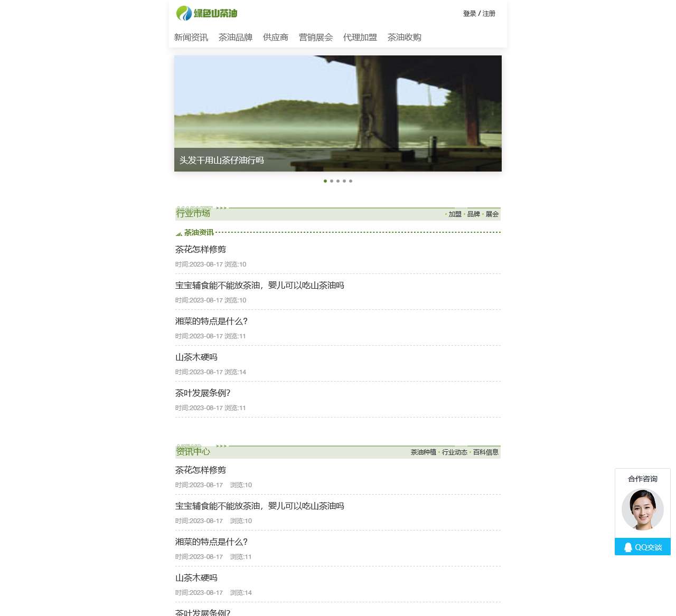Click 浏览:14 count under 行业市场 山茶木硬吗
The image size is (676, 616).
236,372
